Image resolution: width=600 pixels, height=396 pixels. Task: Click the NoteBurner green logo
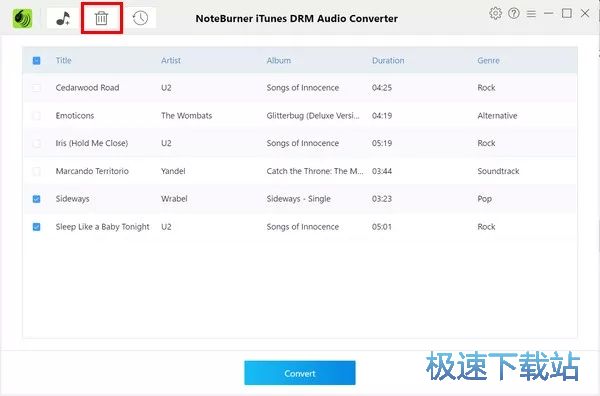tap(22, 18)
